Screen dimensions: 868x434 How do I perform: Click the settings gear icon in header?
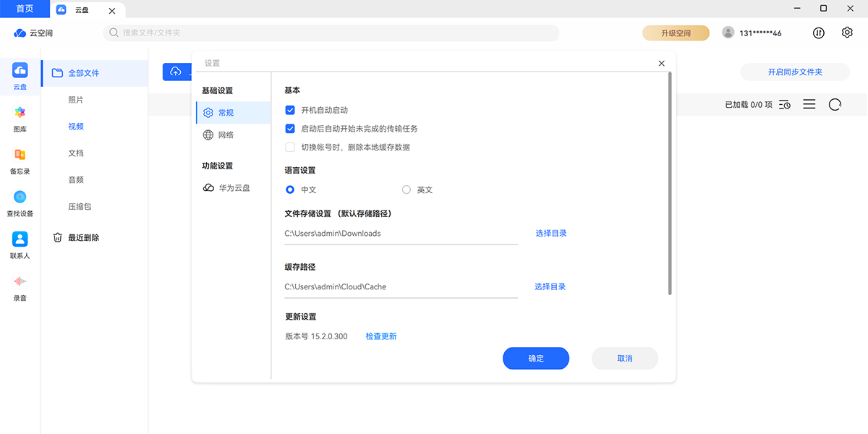(x=847, y=33)
